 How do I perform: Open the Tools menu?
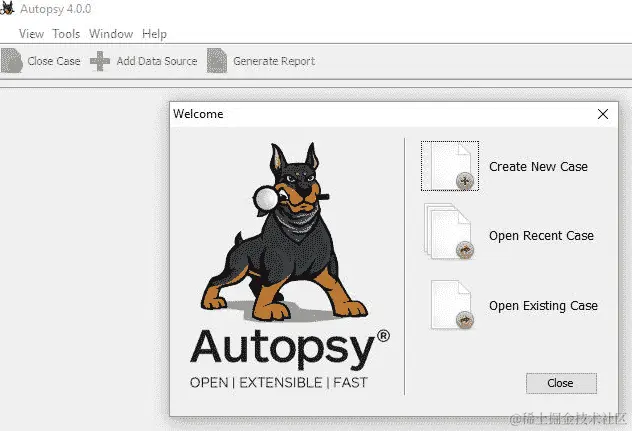point(66,34)
